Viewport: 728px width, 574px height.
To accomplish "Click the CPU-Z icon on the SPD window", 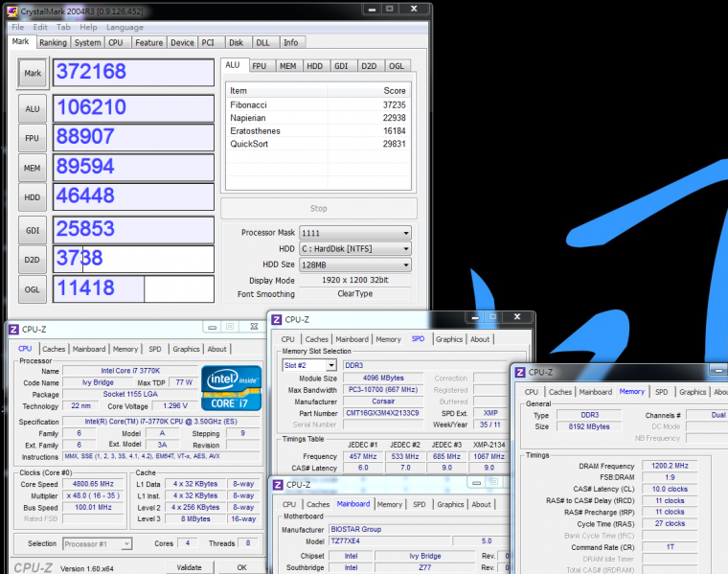I will [x=277, y=320].
